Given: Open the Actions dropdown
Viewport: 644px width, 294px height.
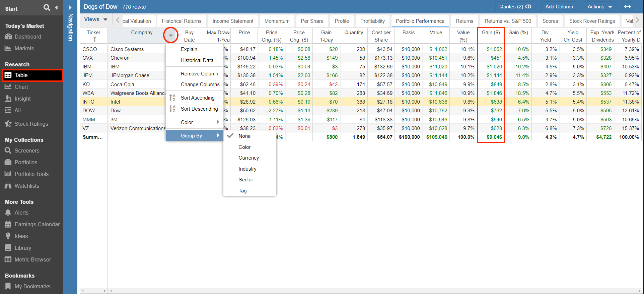Looking at the screenshot, I should click(600, 7).
